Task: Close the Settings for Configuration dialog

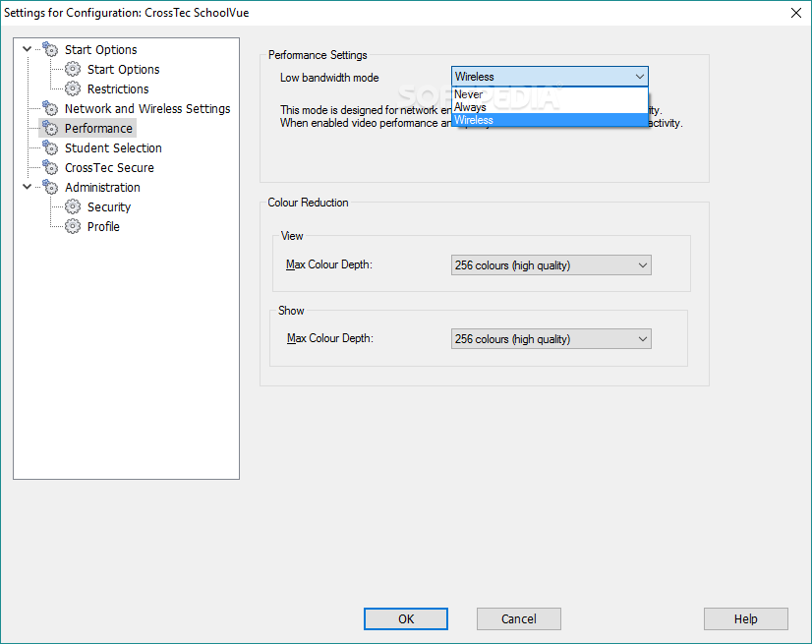Action: [796, 13]
